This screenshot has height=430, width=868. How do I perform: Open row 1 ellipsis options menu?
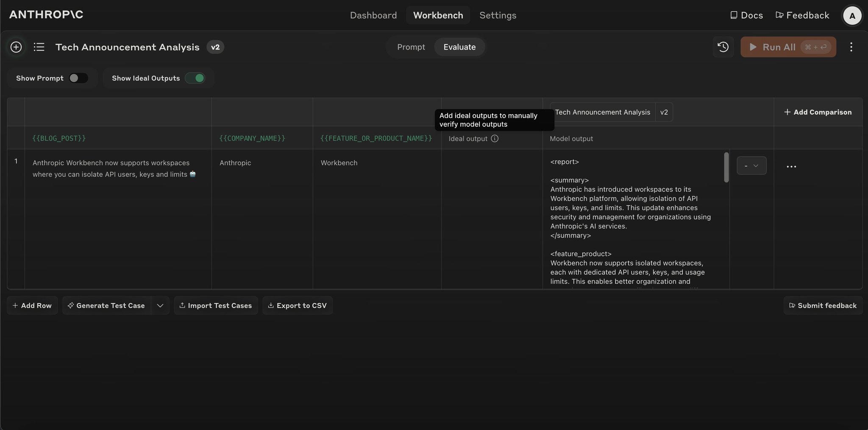(x=791, y=167)
